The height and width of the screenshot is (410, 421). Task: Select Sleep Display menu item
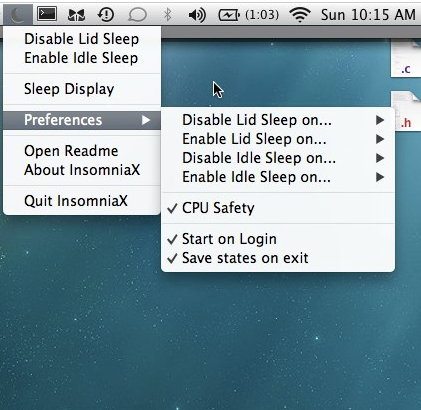click(x=82, y=89)
